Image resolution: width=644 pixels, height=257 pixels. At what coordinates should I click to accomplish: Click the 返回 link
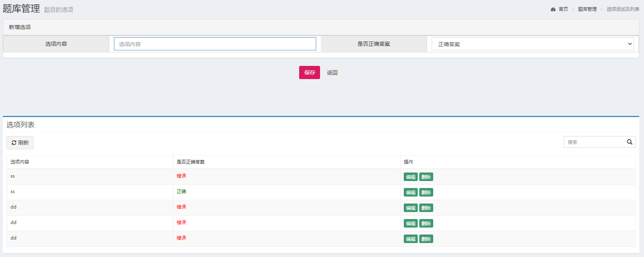[332, 72]
